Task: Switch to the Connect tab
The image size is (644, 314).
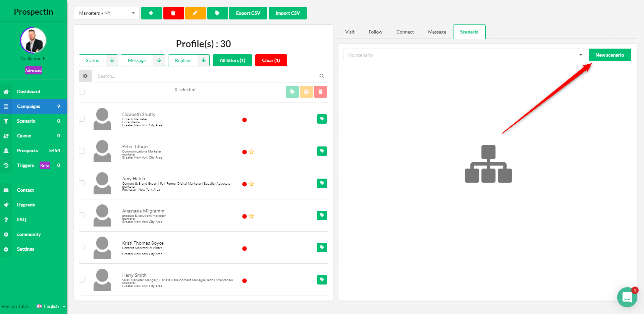Action: (x=405, y=32)
